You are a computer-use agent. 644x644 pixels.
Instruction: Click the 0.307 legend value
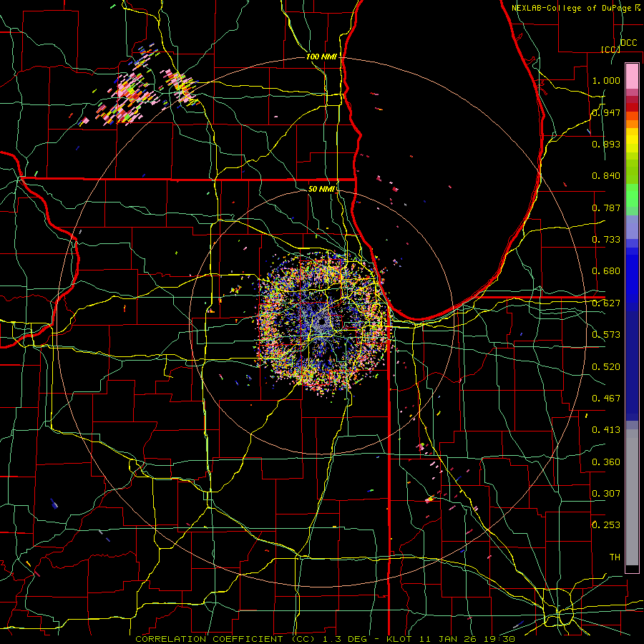click(x=606, y=494)
